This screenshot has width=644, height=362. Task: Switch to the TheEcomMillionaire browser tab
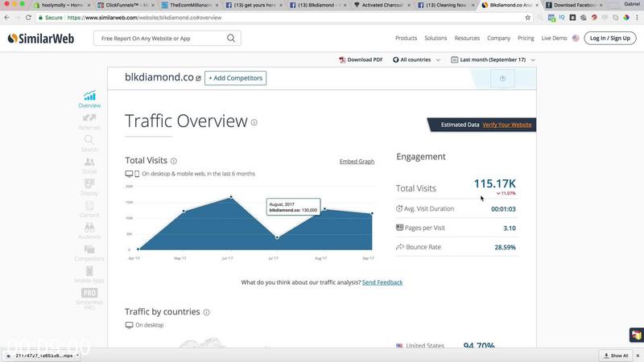click(x=190, y=5)
